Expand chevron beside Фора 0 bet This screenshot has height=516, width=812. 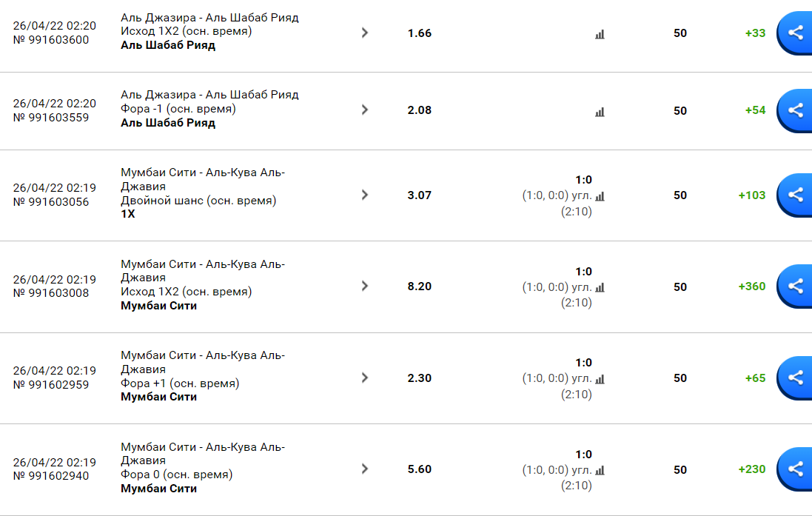365,469
